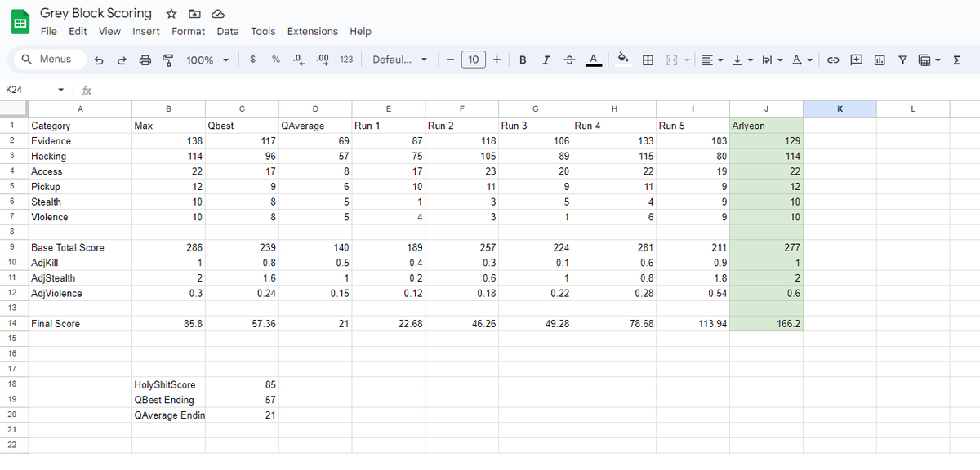Image resolution: width=980 pixels, height=470 pixels.
Task: Check the cloud save status icon
Action: pos(217,14)
